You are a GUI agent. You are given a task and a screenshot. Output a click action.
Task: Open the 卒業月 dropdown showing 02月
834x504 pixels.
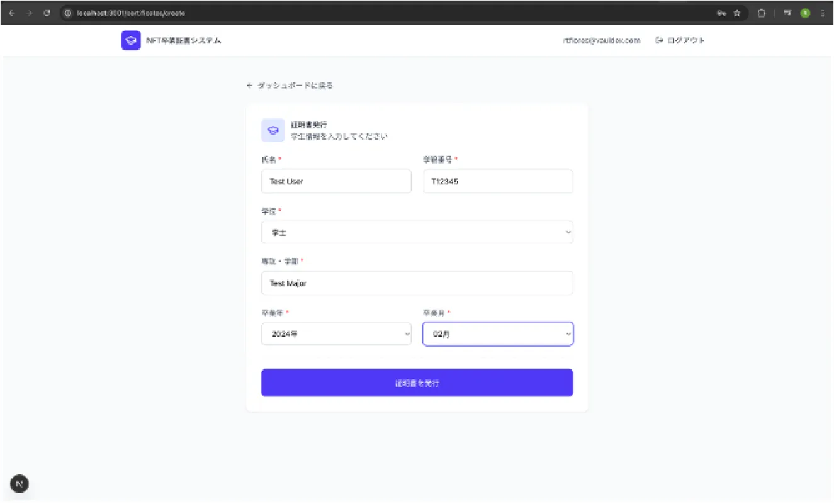tap(497, 334)
